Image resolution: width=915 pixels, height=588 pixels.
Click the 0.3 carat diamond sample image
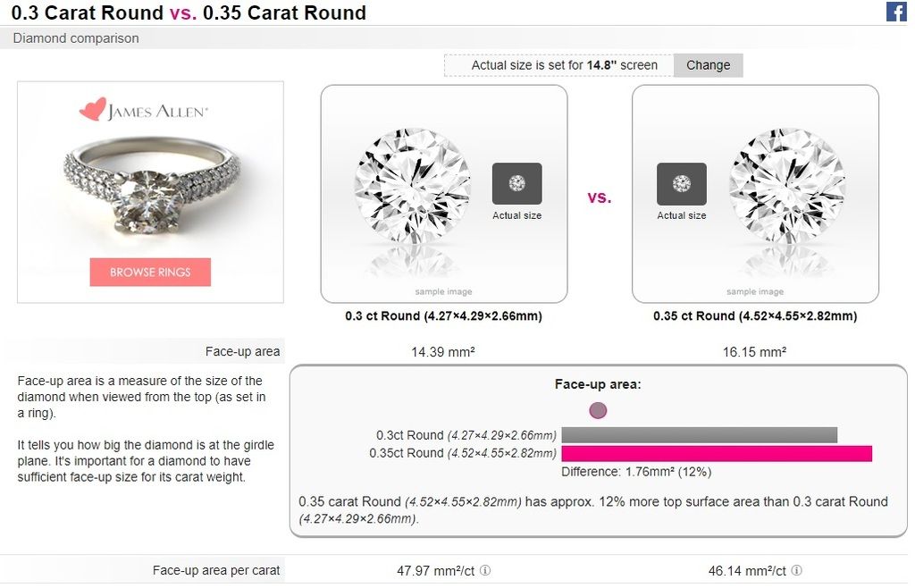(411, 186)
